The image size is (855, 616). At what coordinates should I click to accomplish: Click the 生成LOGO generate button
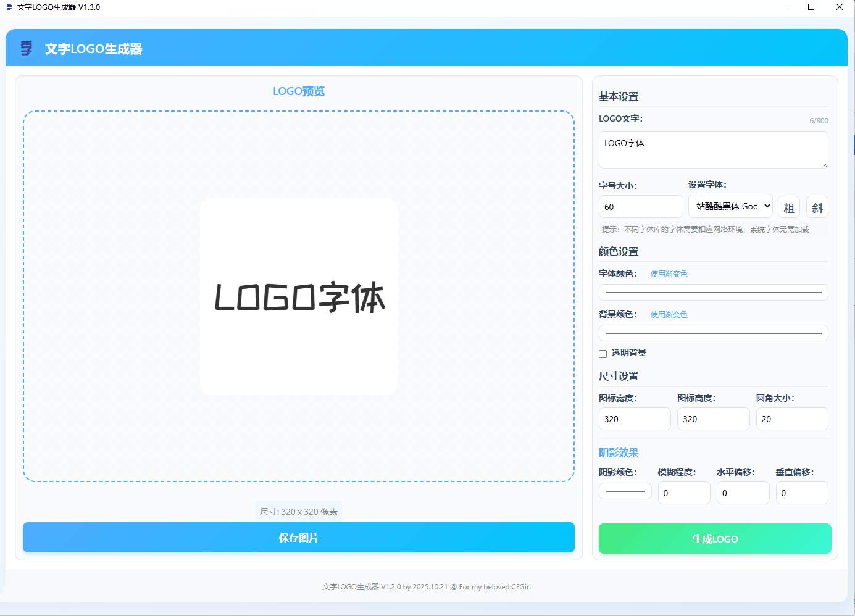point(714,538)
